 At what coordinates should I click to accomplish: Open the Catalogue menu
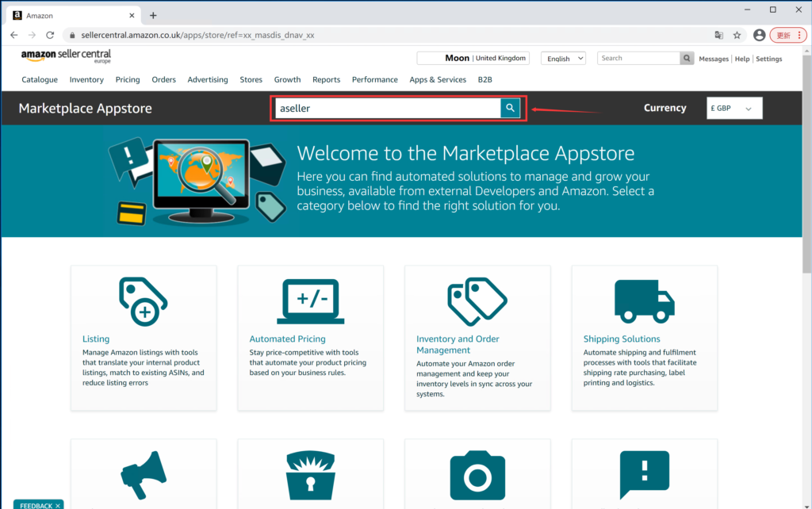coord(40,80)
